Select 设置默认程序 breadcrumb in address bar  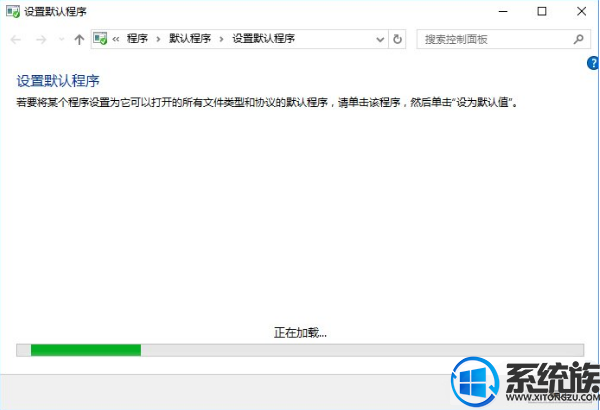[264, 39]
